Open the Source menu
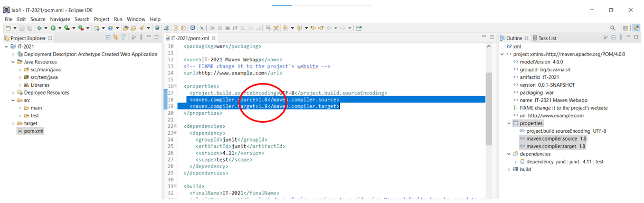644x203 pixels. [x=38, y=19]
